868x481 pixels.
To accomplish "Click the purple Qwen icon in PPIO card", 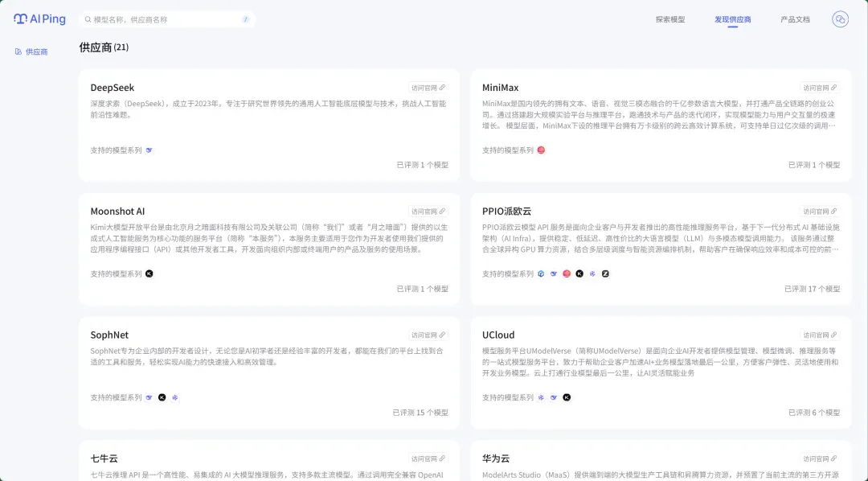I will click(x=592, y=273).
